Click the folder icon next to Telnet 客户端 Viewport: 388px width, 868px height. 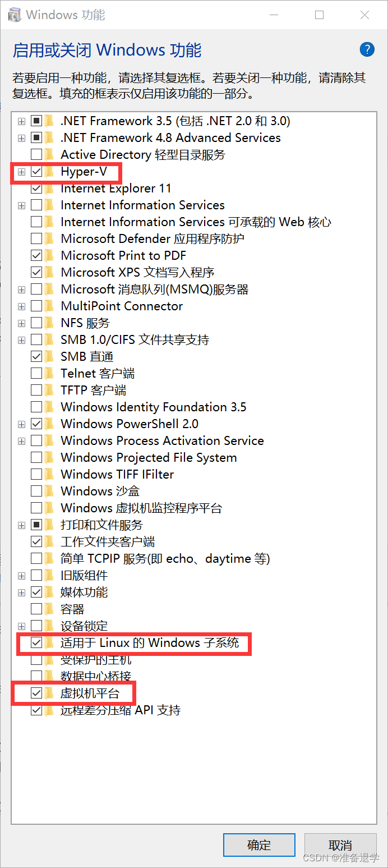49,373
